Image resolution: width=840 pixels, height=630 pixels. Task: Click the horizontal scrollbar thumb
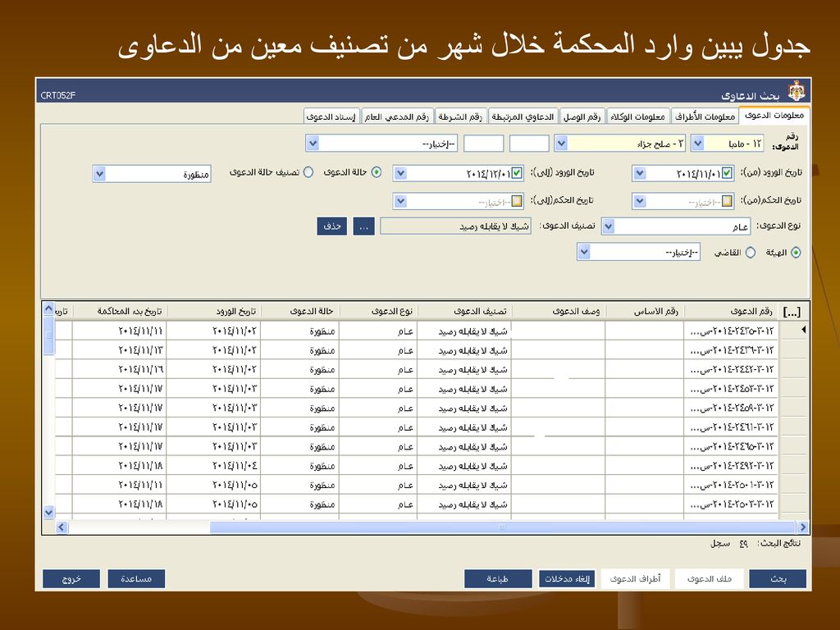pyautogui.click(x=503, y=527)
